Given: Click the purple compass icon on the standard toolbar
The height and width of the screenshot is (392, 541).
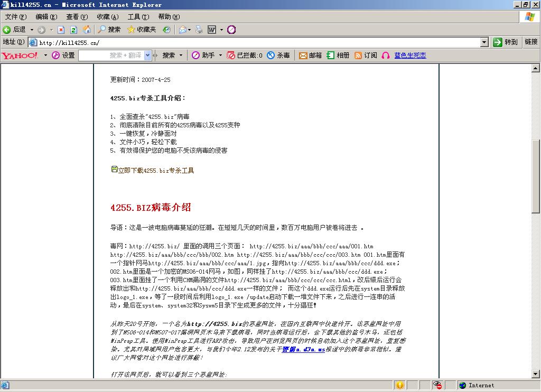Looking at the screenshot, I should 231,30.
